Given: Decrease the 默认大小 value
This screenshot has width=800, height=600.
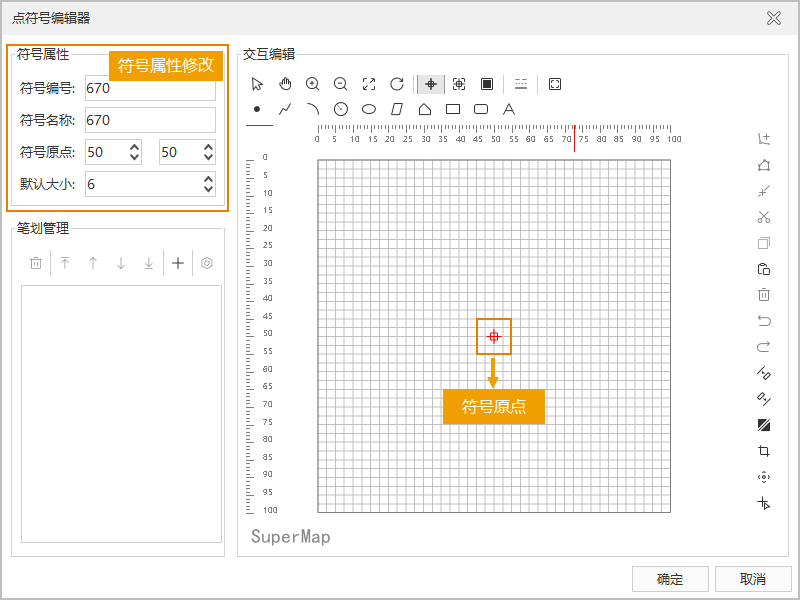Looking at the screenshot, I should pyautogui.click(x=208, y=189).
